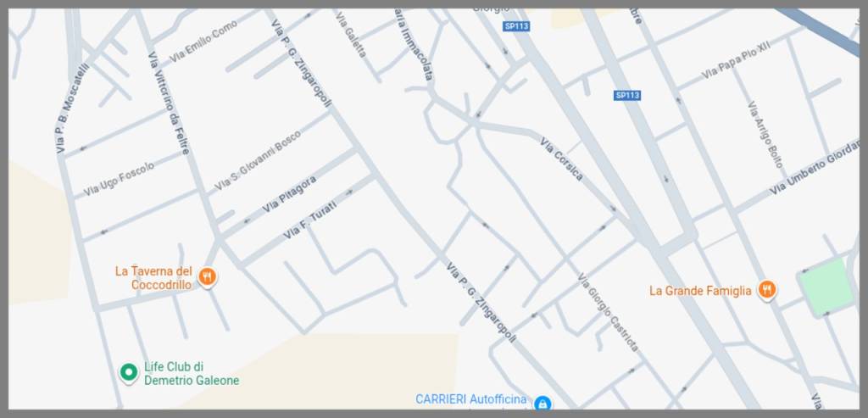Click the Via Giorgio Castriota label
868x418 pixels.
(608, 312)
